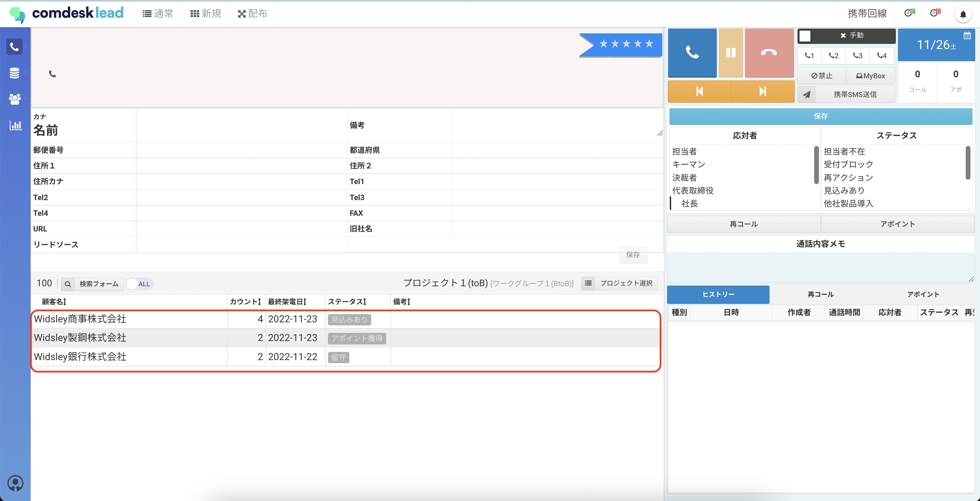This screenshot has width=980, height=501.
Task: Toggle the ALL switch
Action: 139,284
